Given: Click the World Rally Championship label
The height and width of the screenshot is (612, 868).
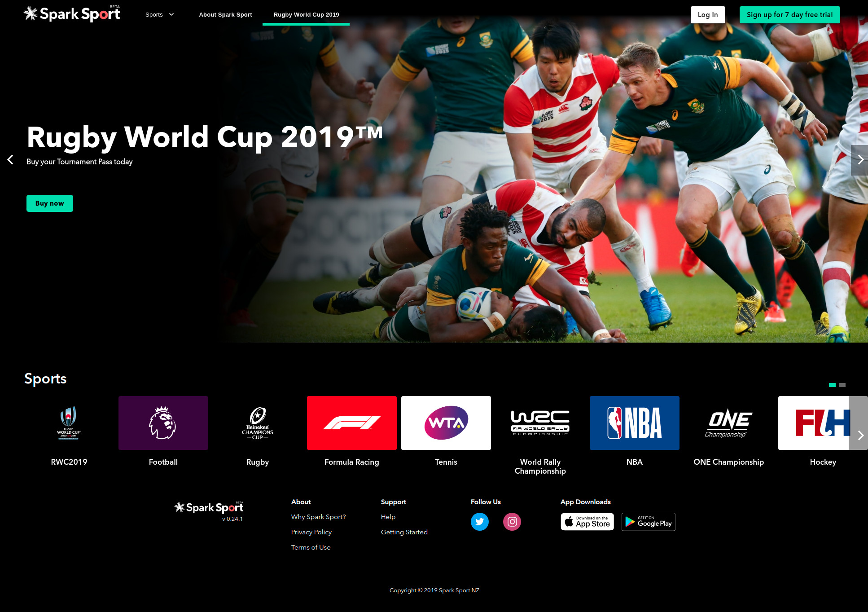Looking at the screenshot, I should [540, 467].
